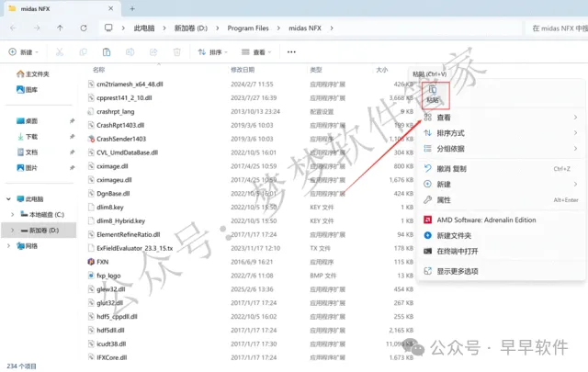This screenshot has height=372, width=588.
Task: Open 图片 quick access folder
Action: [27, 167]
